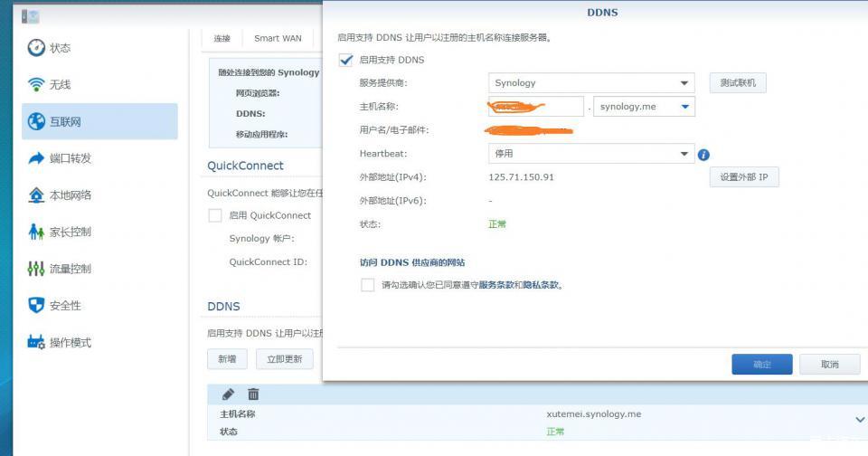Enable the 启用 QuickConnect checkbox

coord(215,215)
